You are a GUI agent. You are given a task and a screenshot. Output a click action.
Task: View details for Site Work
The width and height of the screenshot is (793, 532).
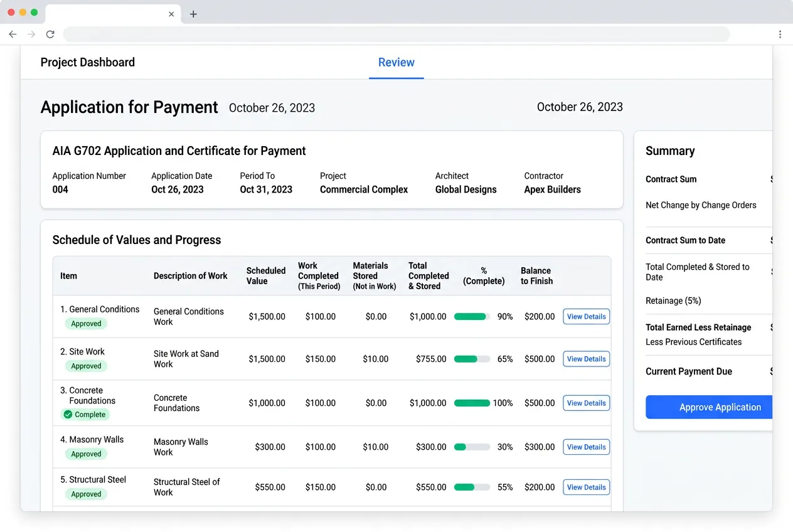(x=586, y=359)
